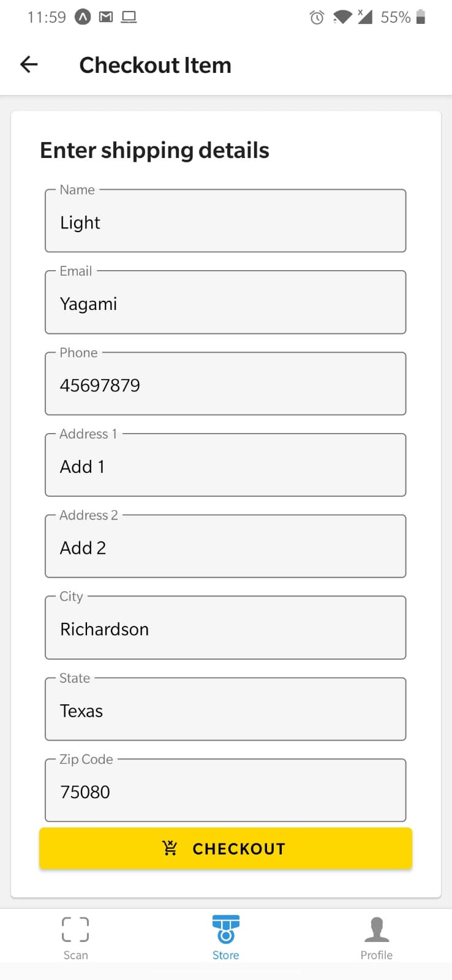Focus the Zip Code field 75080
The image size is (452, 980).
pyautogui.click(x=225, y=791)
